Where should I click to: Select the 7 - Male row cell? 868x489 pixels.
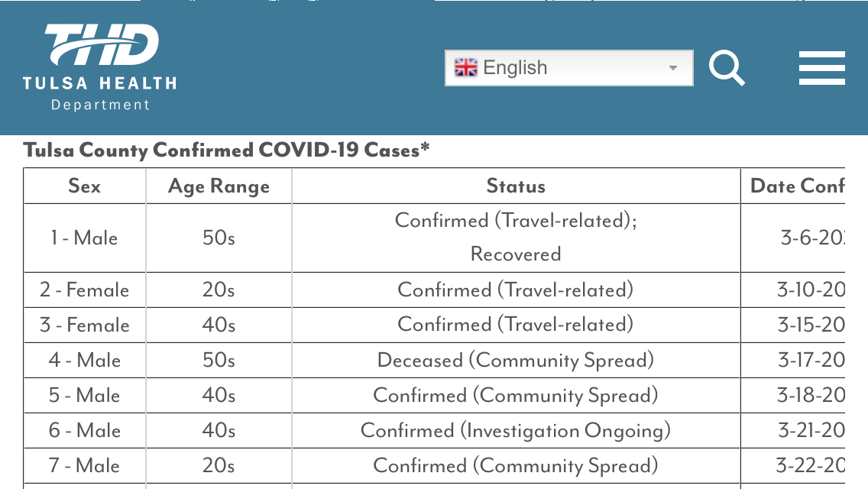[85, 466]
